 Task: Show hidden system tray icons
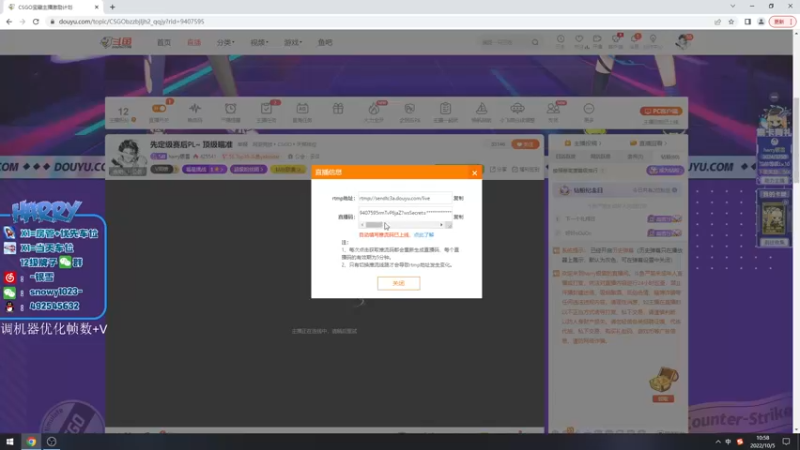[718, 442]
